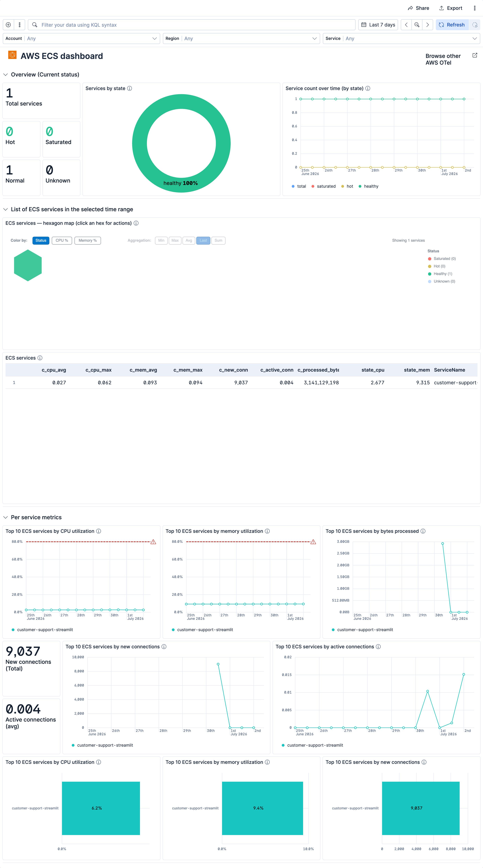Select Avg aggregation

click(189, 241)
